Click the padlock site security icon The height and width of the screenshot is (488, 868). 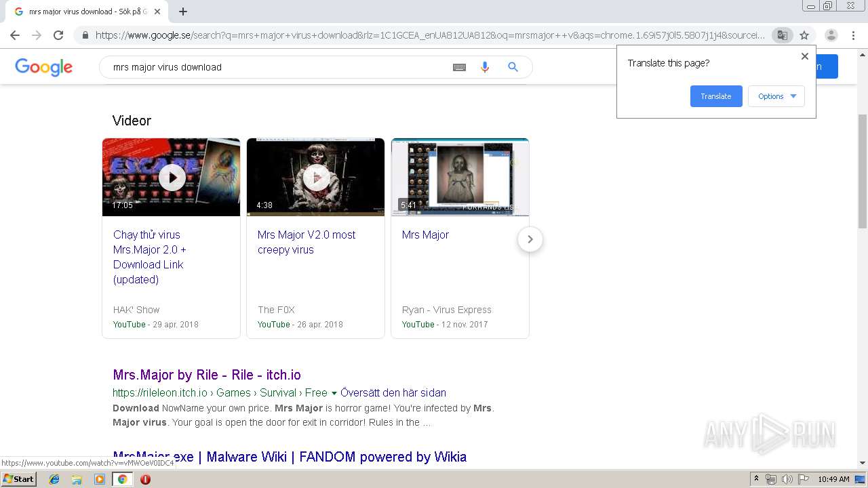(x=85, y=35)
